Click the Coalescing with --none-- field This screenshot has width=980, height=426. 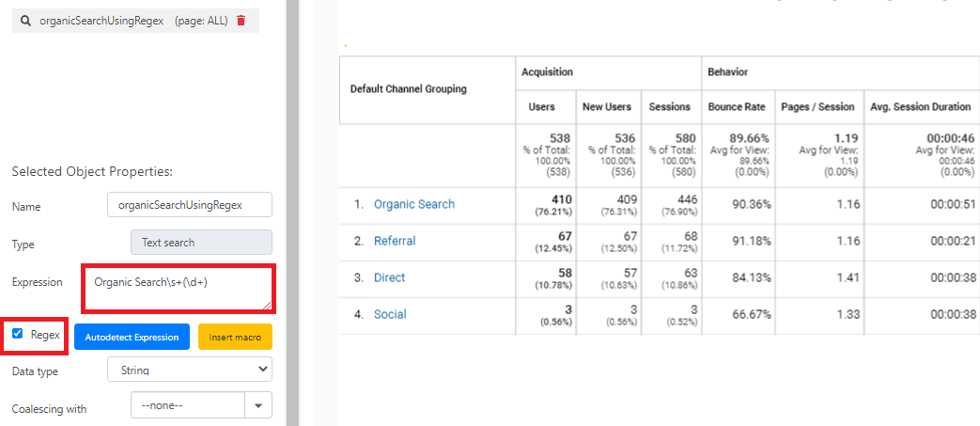(x=188, y=408)
